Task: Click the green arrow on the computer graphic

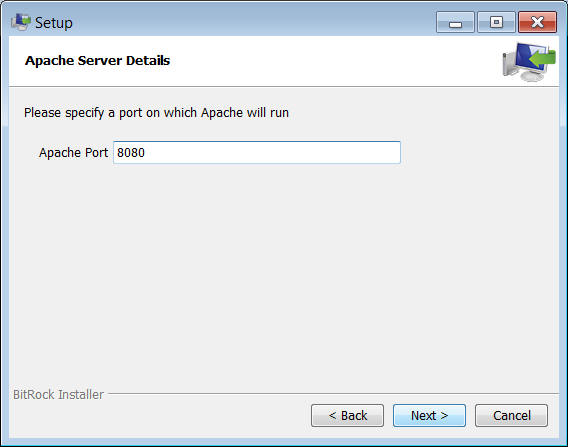Action: (542, 59)
